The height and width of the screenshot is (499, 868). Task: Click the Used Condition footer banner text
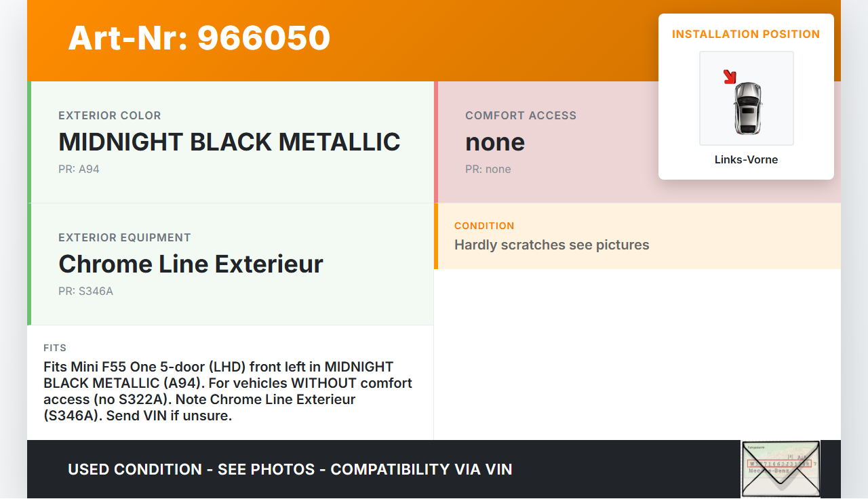coord(290,469)
